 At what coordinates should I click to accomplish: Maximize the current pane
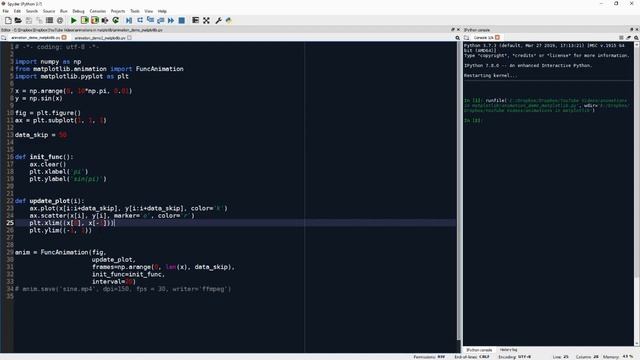(196, 20)
